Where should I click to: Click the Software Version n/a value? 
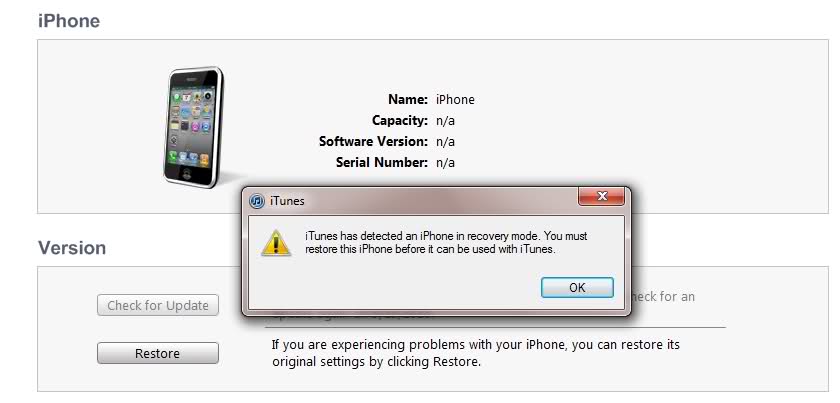pos(445,141)
